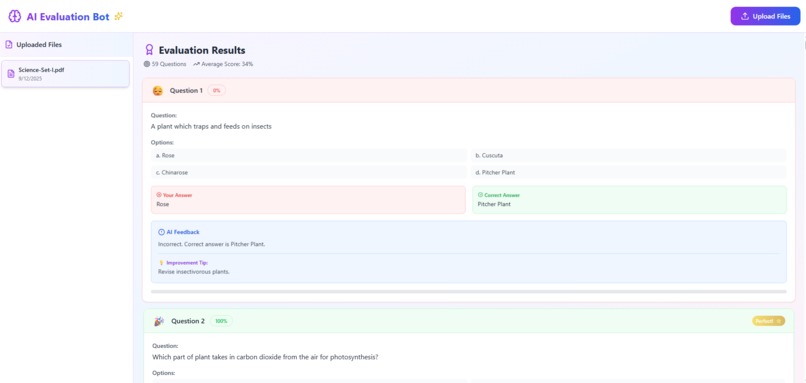Click the Pitcher Plant text under Correct Answer
This screenshot has height=383, width=806.
click(x=494, y=204)
